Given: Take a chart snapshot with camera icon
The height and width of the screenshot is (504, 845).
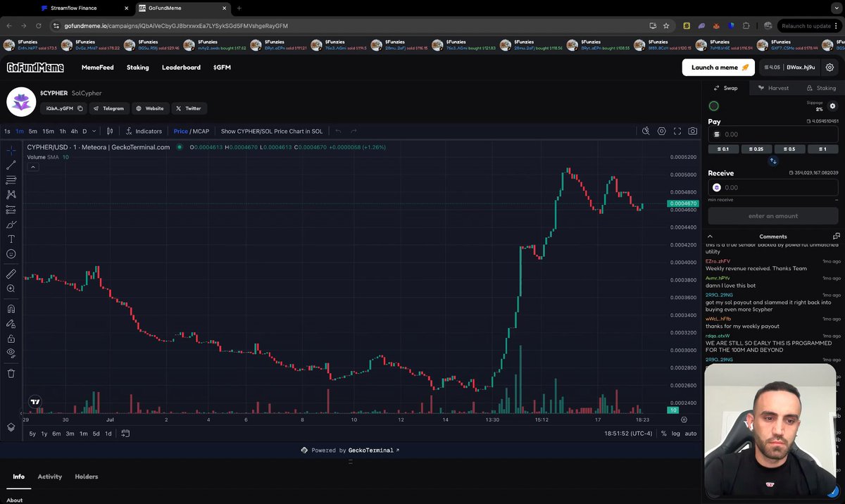Looking at the screenshot, I should coord(693,131).
